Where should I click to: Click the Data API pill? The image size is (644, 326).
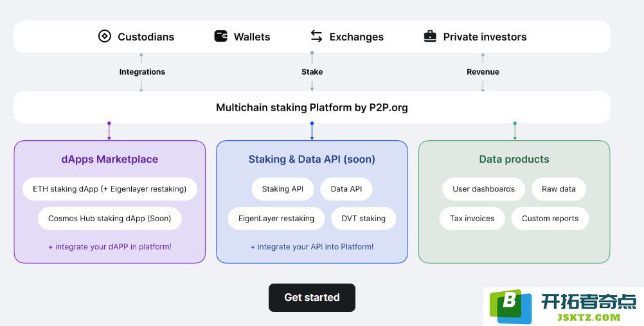[346, 189]
